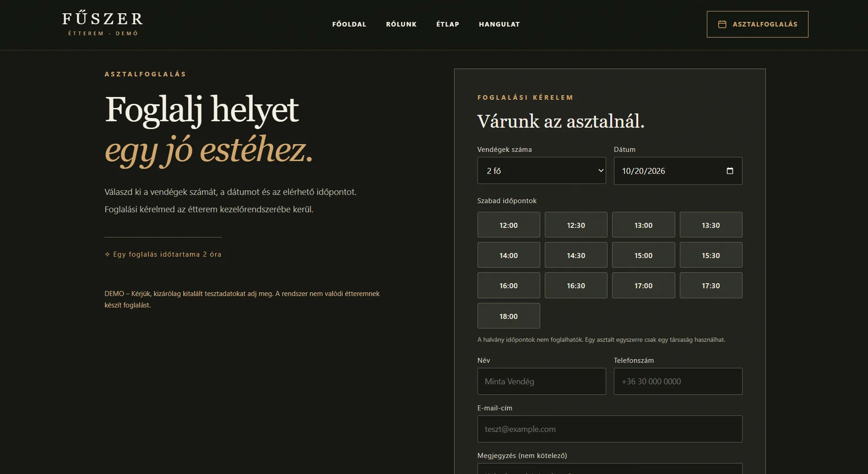Choose the 14:30 time slot
The image size is (868, 474).
coord(576,255)
